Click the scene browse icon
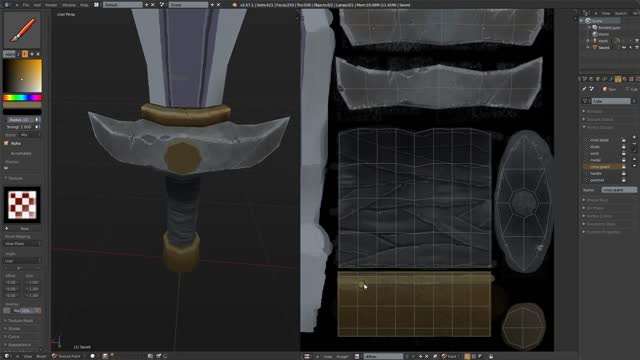640x360 pixels. pyautogui.click(x=162, y=5)
